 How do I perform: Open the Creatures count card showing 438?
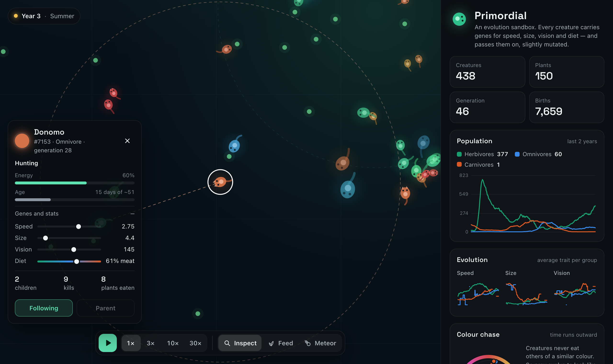coord(487,72)
